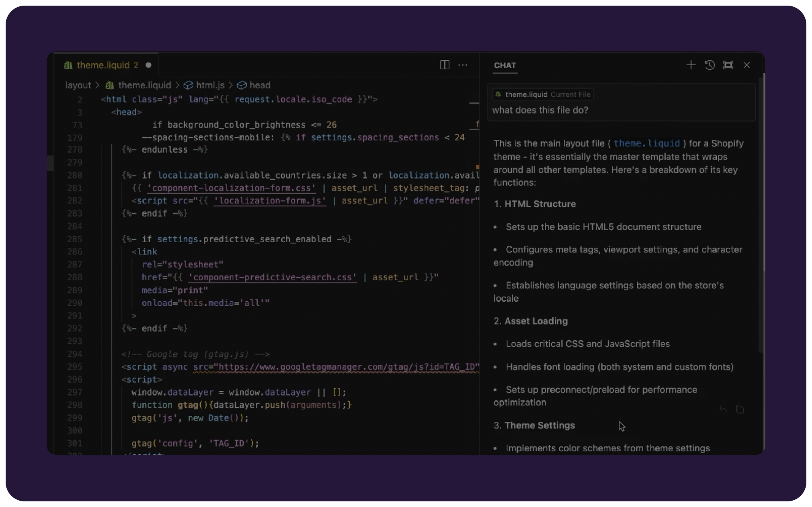Open the layout breadcrumb folder
The image size is (812, 507).
pyautogui.click(x=78, y=85)
